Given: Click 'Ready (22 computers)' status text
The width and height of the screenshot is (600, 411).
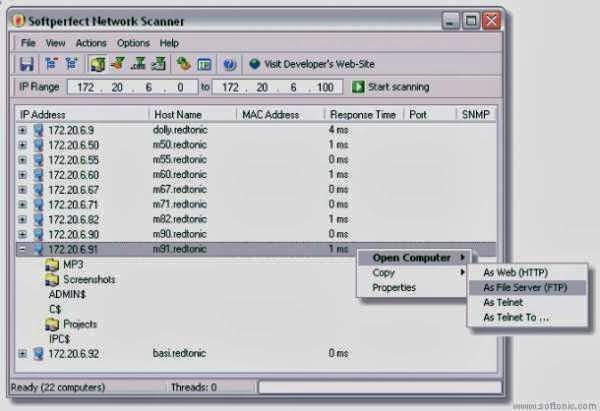Looking at the screenshot, I should tap(58, 387).
